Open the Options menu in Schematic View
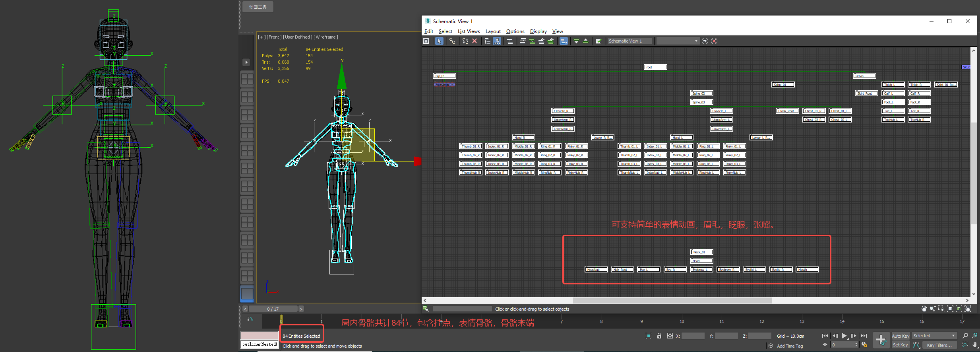Viewport: 980px width, 352px height. click(x=515, y=31)
